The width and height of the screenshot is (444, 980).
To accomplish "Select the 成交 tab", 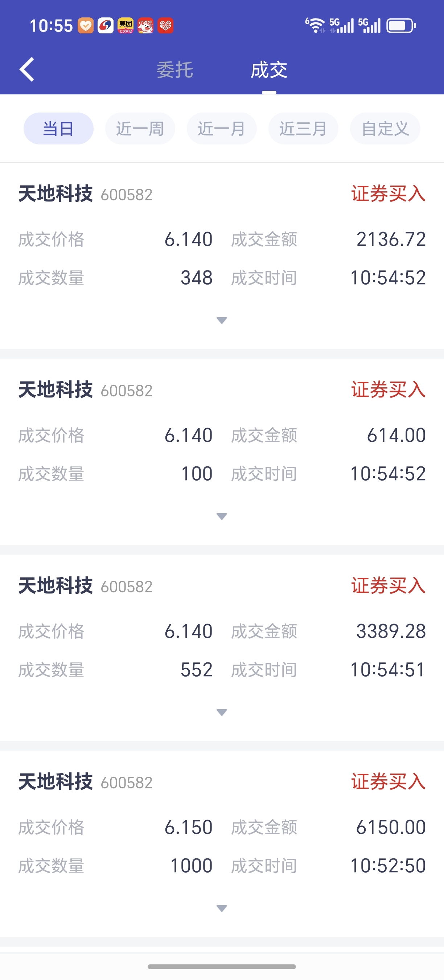I will (269, 70).
